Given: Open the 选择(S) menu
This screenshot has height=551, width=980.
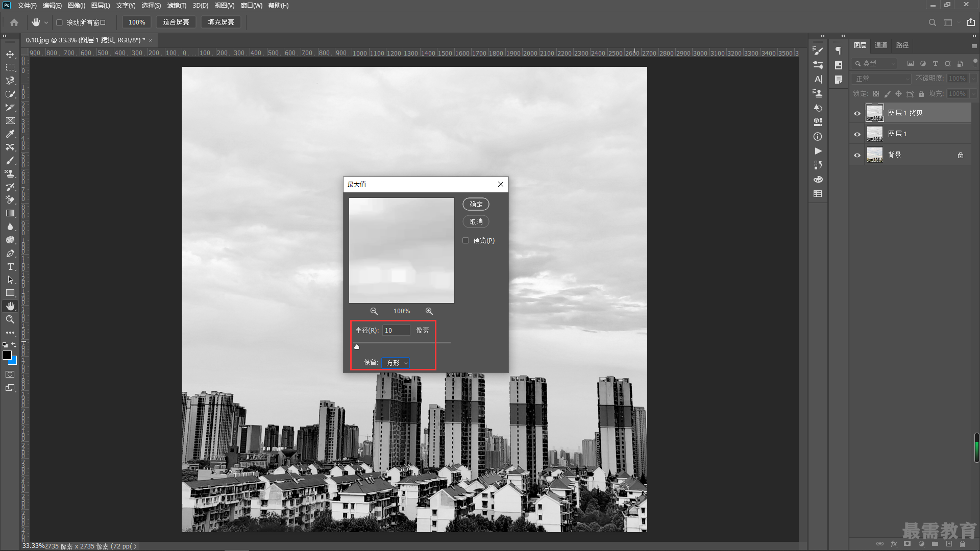Looking at the screenshot, I should tap(151, 6).
